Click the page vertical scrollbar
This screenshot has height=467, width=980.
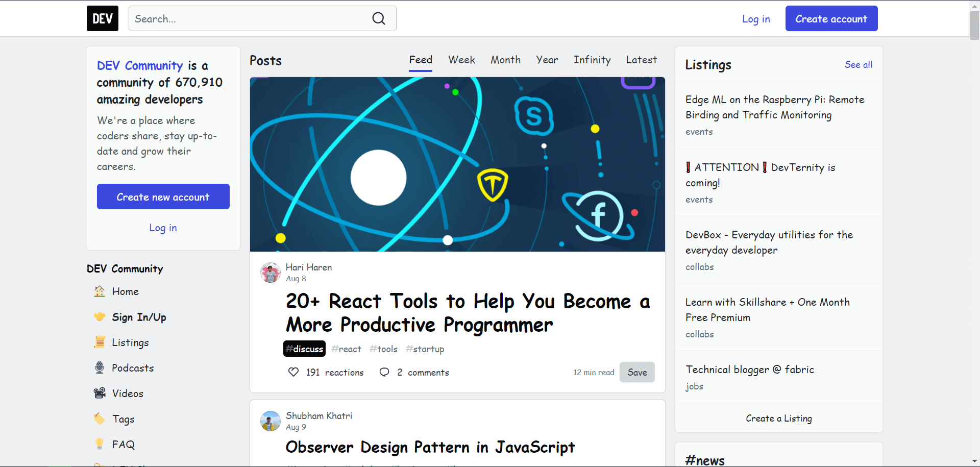974,26
